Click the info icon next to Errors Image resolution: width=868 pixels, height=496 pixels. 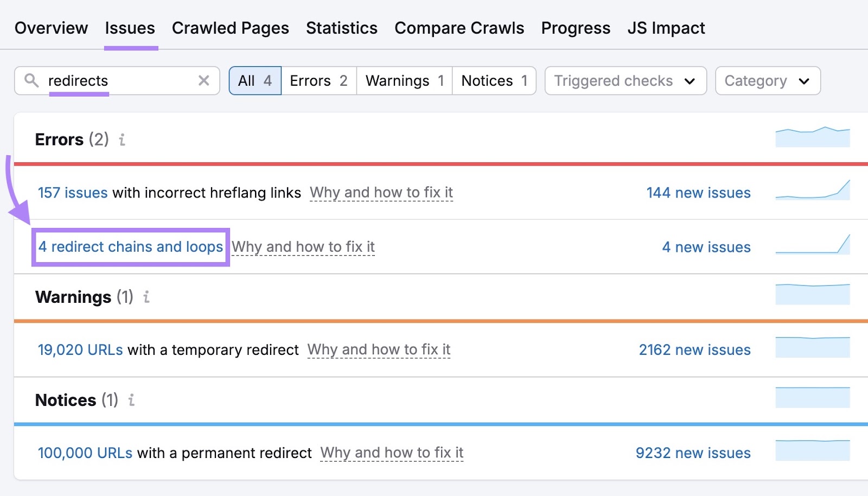(x=122, y=140)
